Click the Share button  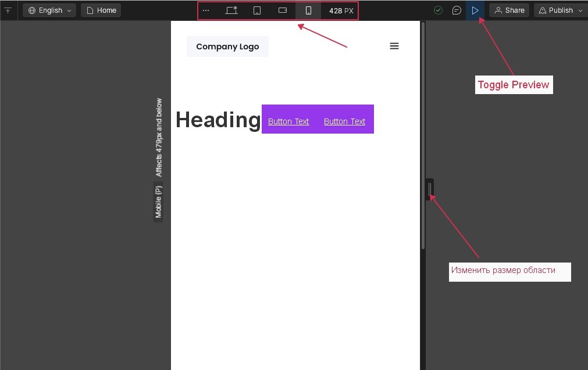[x=509, y=10]
